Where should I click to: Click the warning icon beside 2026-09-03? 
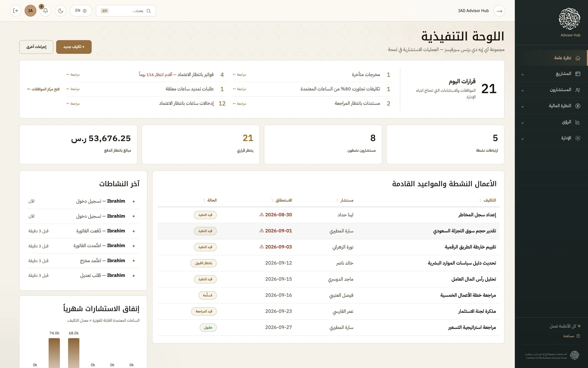(x=262, y=247)
